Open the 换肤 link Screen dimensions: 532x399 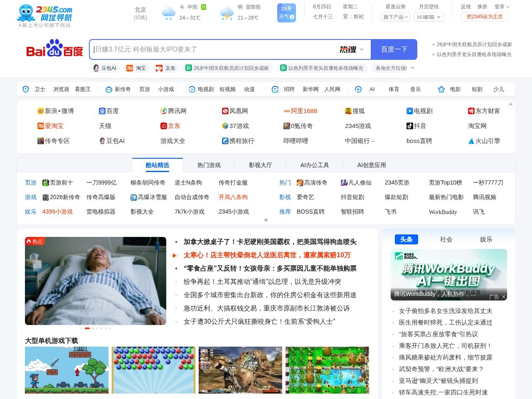tap(482, 7)
